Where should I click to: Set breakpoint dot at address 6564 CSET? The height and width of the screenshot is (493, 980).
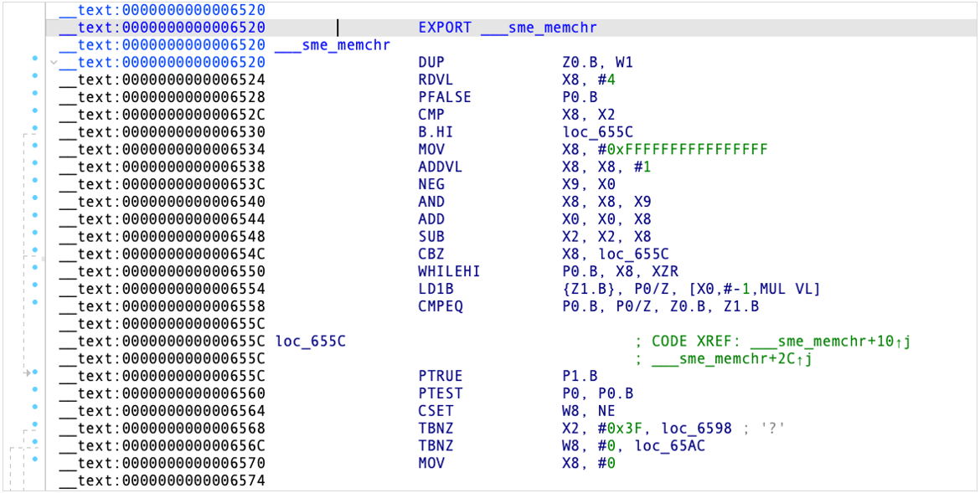[35, 407]
